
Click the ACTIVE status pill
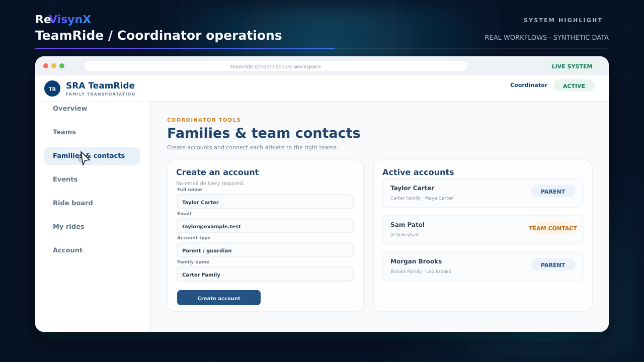(574, 85)
